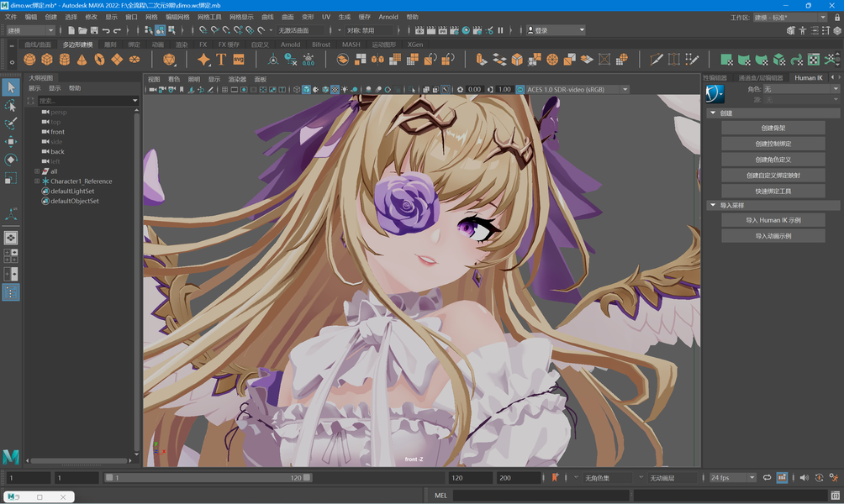Click the Extrude shelf icon
The image size is (844, 504).
pos(481,59)
